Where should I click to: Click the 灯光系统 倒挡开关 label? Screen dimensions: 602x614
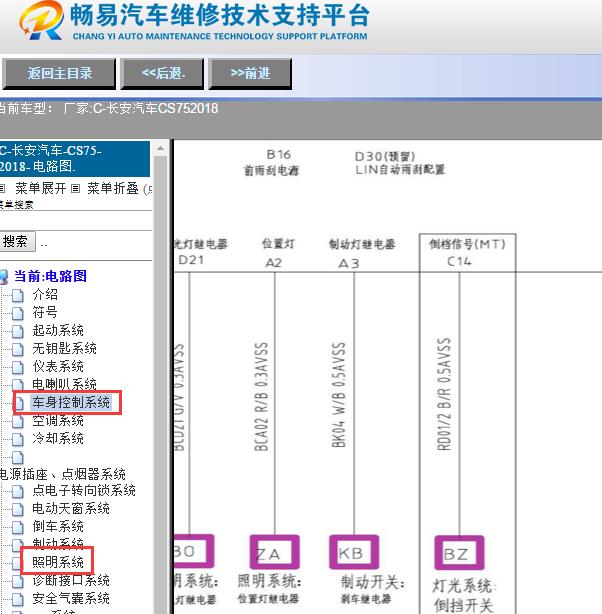(464, 595)
